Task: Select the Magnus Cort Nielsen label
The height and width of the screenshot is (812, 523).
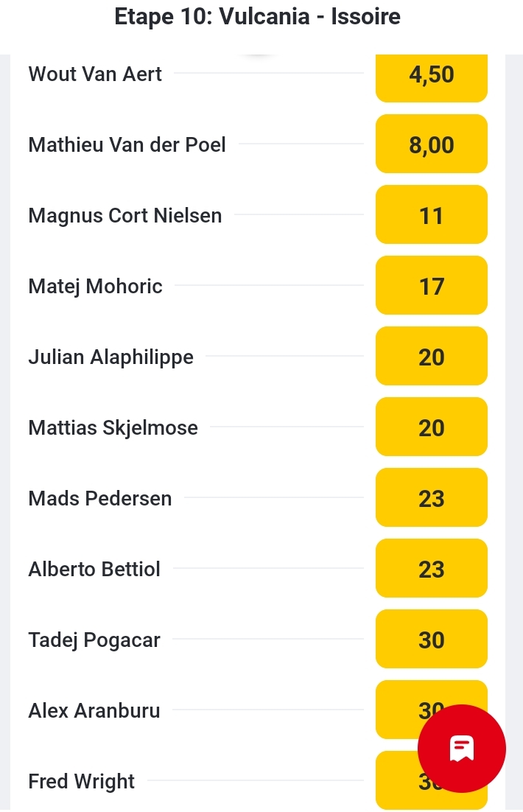Action: click(124, 216)
